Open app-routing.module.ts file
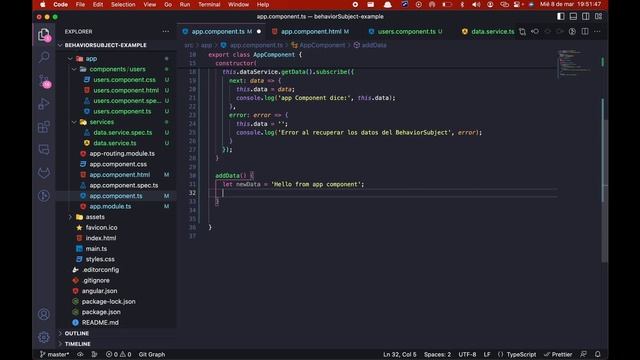The height and width of the screenshot is (360, 640). tap(122, 154)
